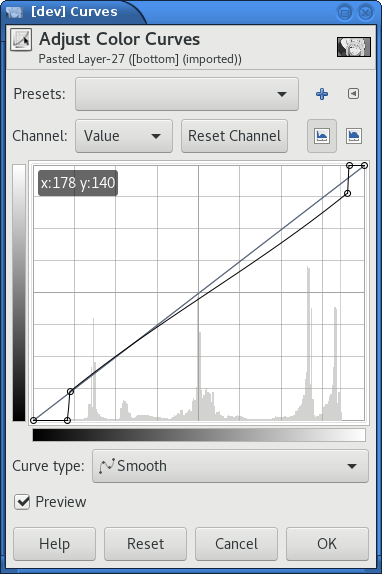Switch to linear histogram view

[x=322, y=136]
